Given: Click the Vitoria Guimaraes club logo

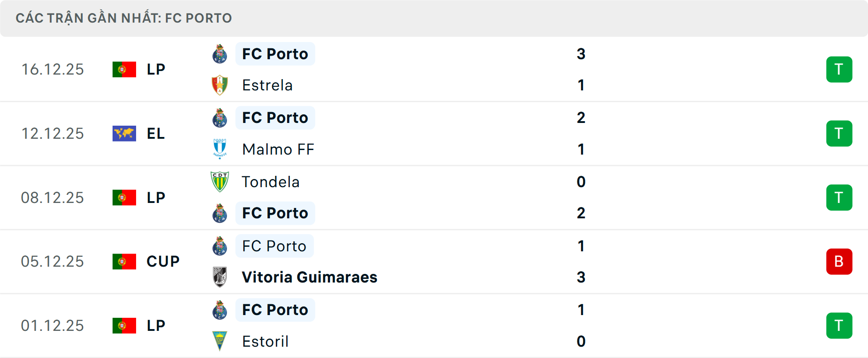Looking at the screenshot, I should point(220,277).
